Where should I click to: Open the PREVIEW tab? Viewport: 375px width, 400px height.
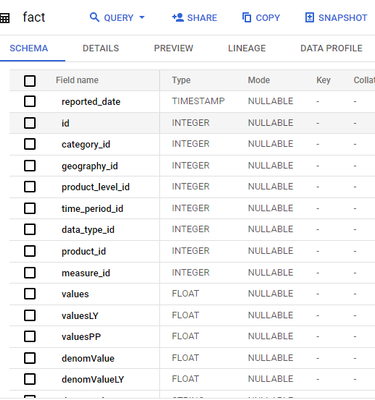[173, 48]
